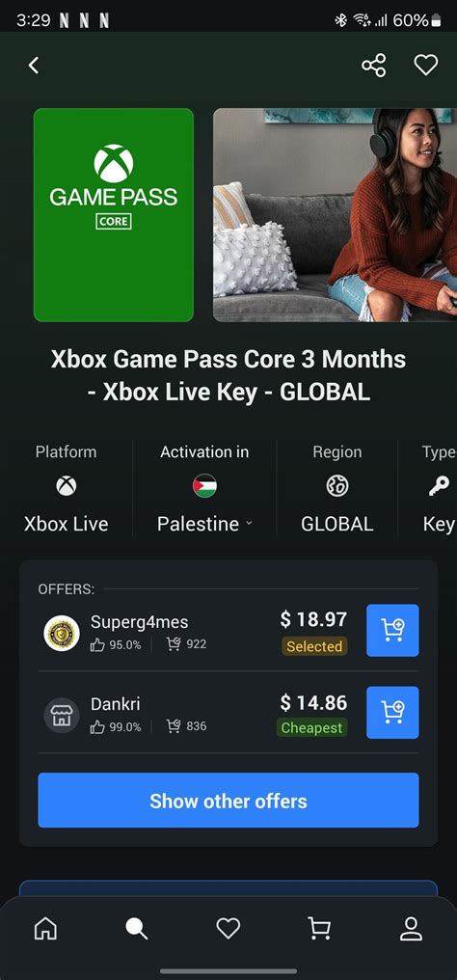Tap the Palestine flag icon

tap(204, 485)
